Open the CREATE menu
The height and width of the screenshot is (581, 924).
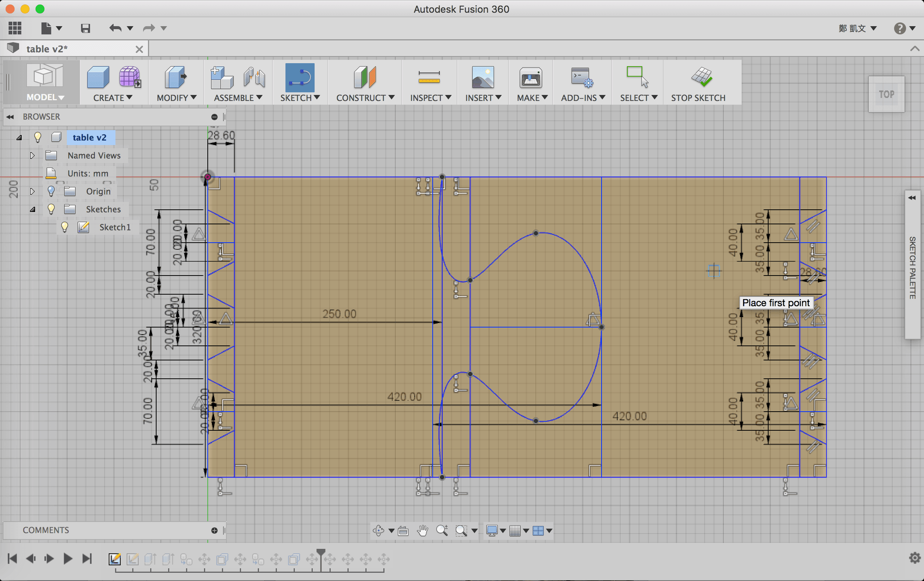tap(113, 98)
